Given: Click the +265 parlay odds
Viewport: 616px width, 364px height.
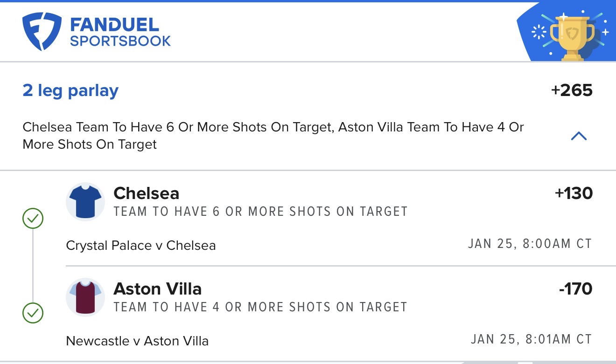Looking at the screenshot, I should 571,90.
